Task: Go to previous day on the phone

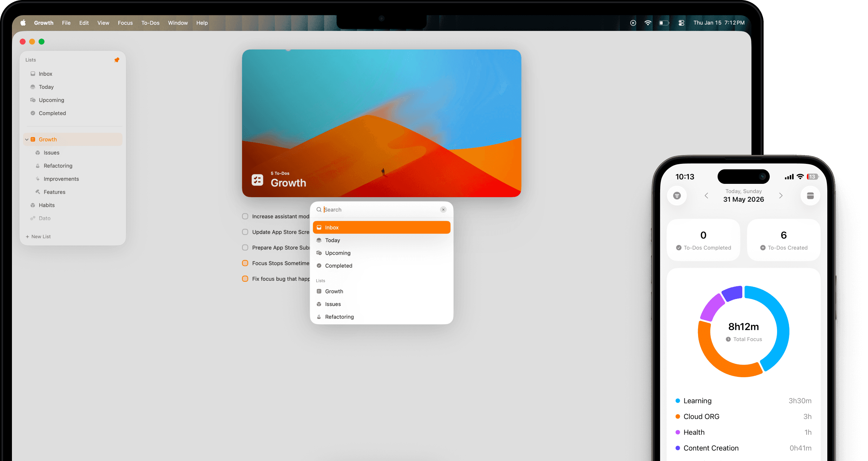Action: pyautogui.click(x=706, y=195)
